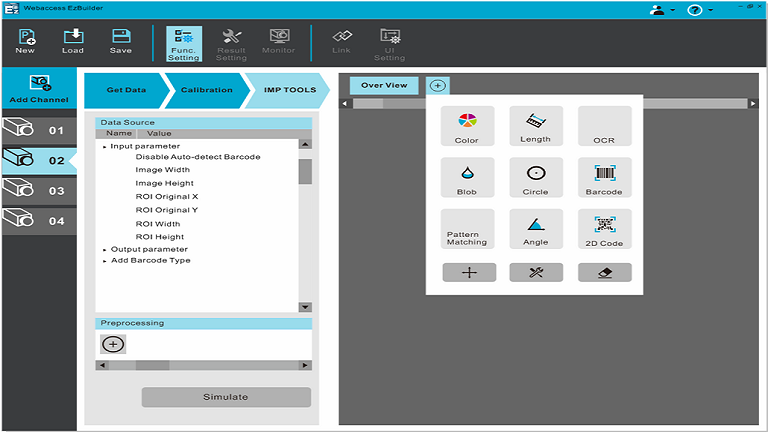Click the Name column header

pyautogui.click(x=117, y=133)
